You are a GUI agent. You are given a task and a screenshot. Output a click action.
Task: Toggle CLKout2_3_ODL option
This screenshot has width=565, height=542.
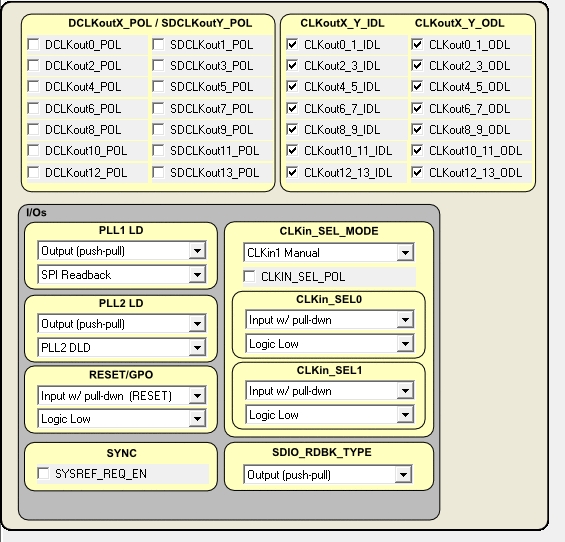417,66
